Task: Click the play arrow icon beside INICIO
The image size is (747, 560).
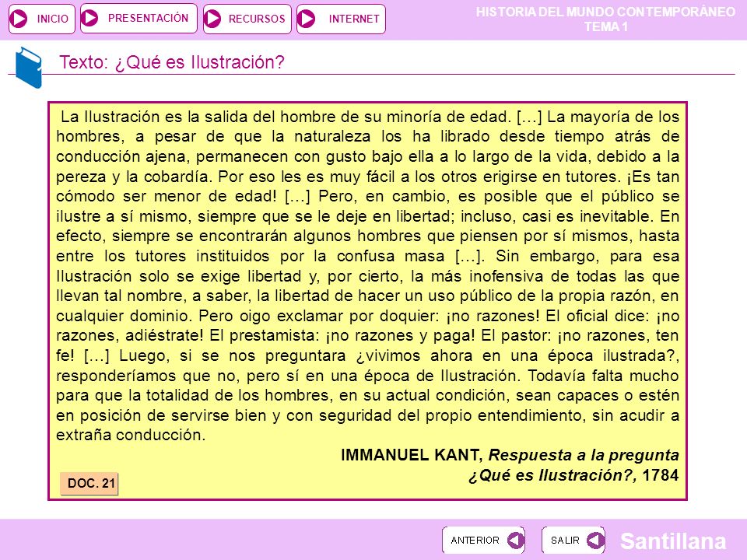Action: [x=19, y=19]
